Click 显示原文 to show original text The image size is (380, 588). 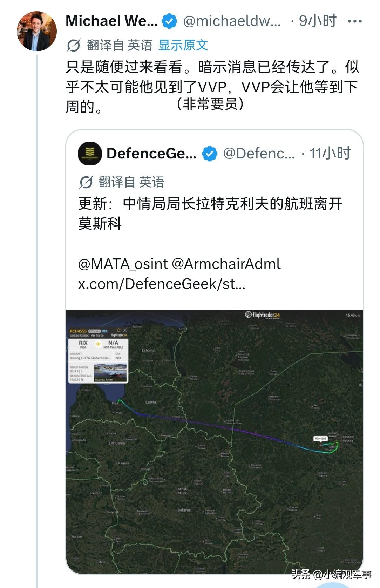point(183,45)
